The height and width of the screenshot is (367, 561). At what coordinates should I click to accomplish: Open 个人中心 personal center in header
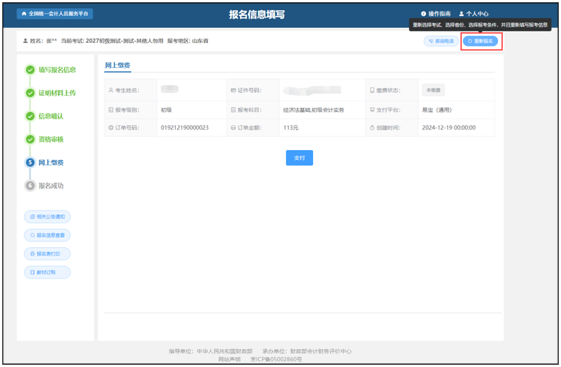tap(474, 14)
